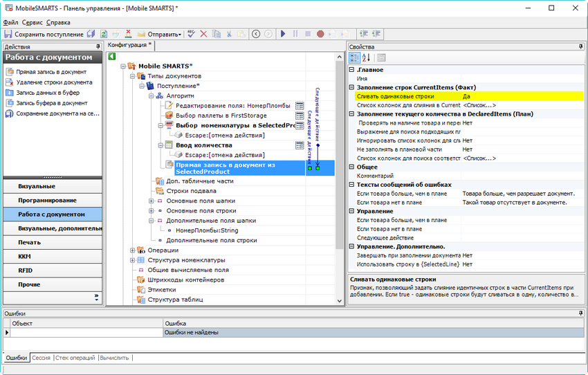Select the НомерПломбы:String field item

pyautogui.click(x=207, y=230)
